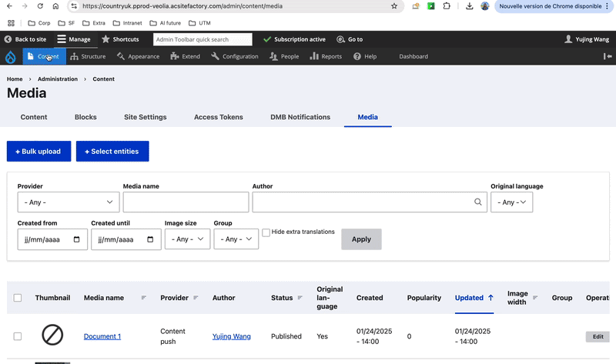Click the search magnifier in Author field

(x=478, y=202)
